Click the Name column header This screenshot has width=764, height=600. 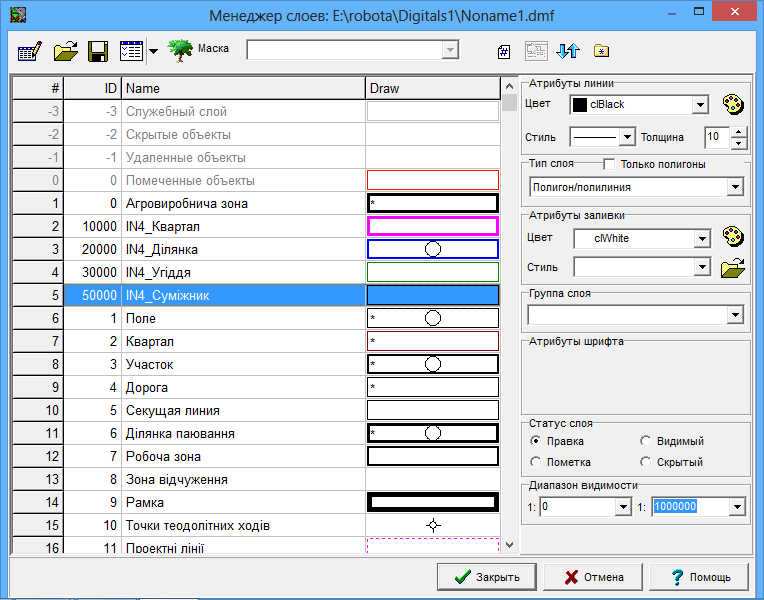click(x=243, y=88)
